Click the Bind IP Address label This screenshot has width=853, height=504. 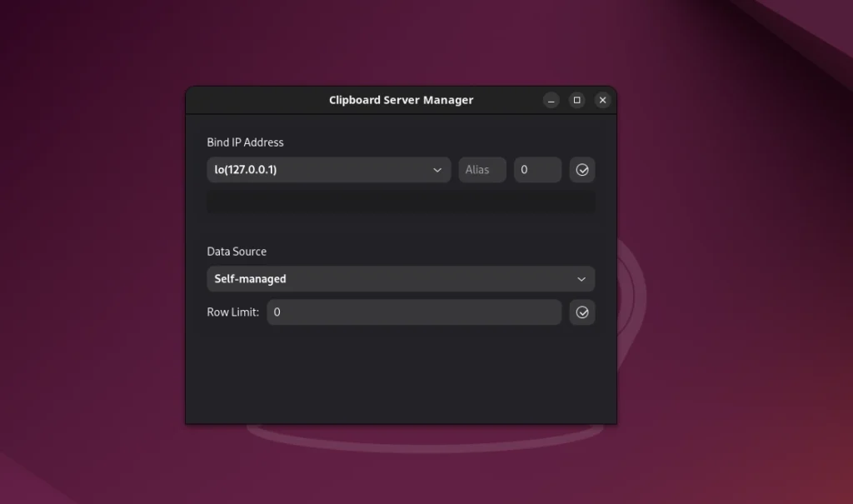point(245,142)
